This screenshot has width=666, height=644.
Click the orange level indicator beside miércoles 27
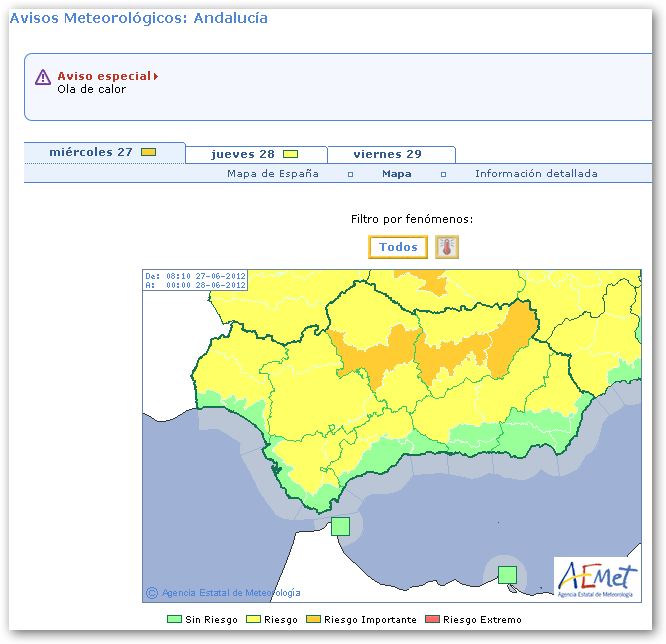149,152
